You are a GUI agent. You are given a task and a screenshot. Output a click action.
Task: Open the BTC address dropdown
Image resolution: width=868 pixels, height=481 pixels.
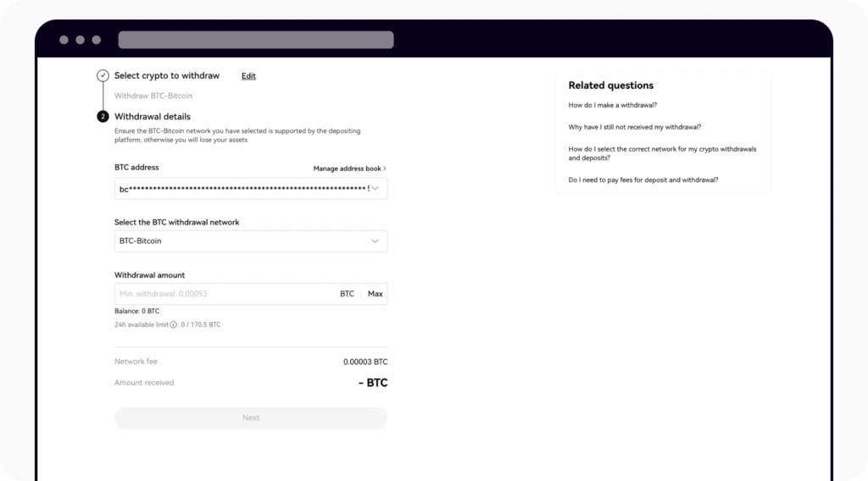click(376, 189)
